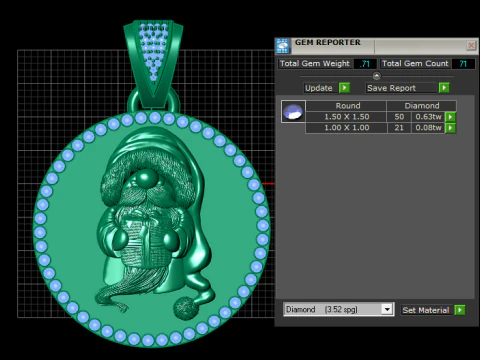Click the green arrow next to Update
Screen dimensions: 480x360
click(x=344, y=88)
